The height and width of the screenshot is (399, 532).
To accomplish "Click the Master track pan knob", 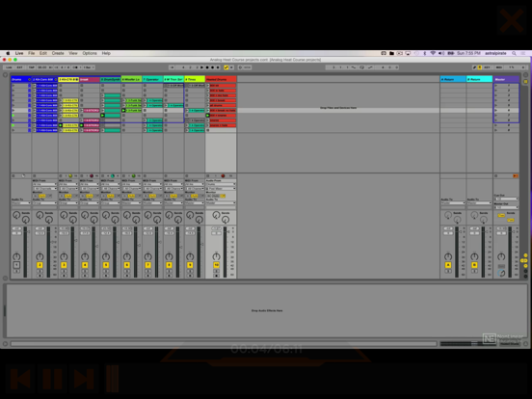I will (501, 256).
